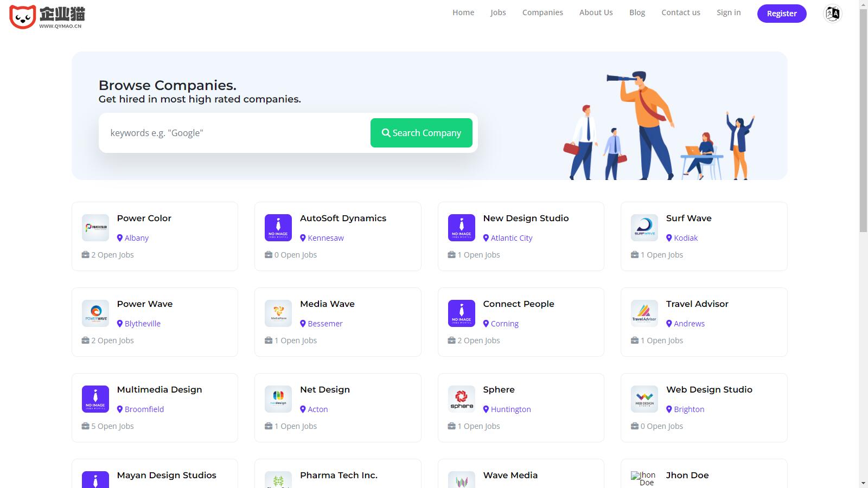Viewport: 868px width, 488px height.
Task: Open the Sign in link
Action: [x=728, y=12]
